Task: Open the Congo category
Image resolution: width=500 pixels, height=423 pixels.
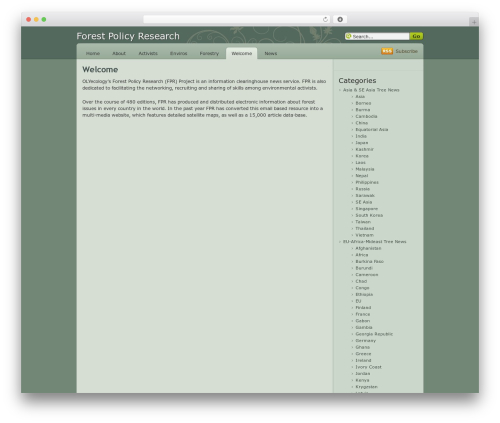Action: [362, 288]
